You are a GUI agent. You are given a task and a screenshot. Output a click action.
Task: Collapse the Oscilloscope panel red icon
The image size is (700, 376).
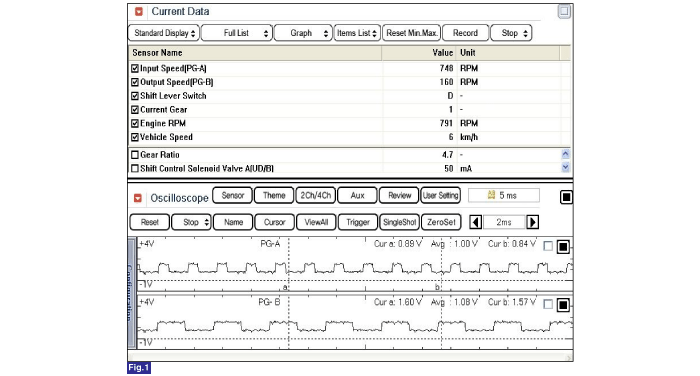[138, 198]
